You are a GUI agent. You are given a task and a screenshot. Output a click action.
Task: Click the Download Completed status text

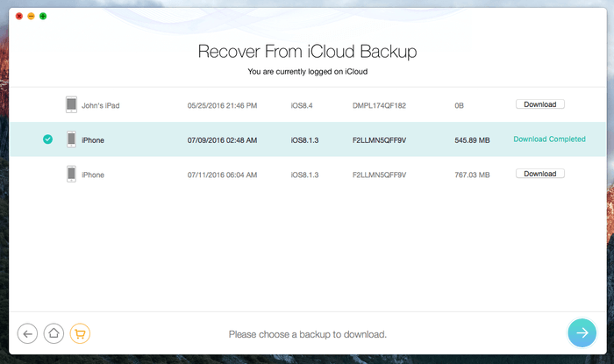pyautogui.click(x=549, y=139)
